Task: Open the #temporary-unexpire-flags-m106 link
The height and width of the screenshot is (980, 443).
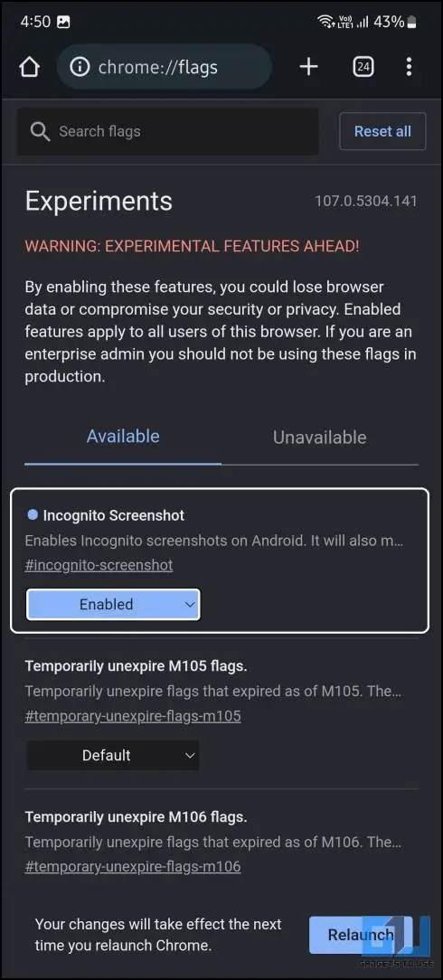Action: pyautogui.click(x=133, y=866)
